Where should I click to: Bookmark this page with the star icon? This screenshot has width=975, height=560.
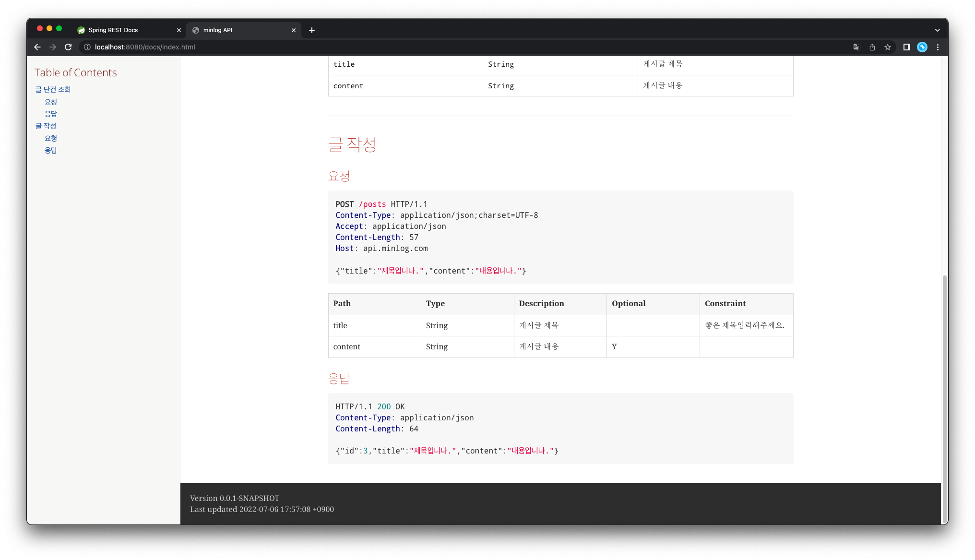pos(888,47)
